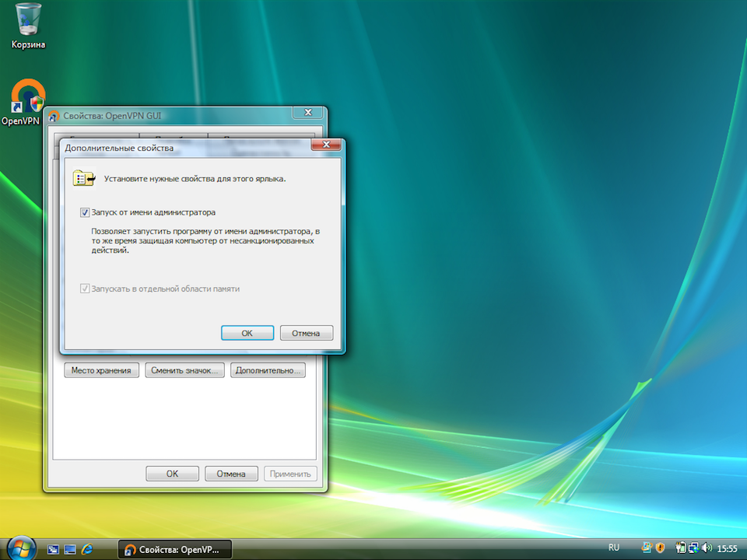Toggle "Запуск от имени администратора" checkbox
Viewport: 747px width, 560px height.
click(x=85, y=212)
